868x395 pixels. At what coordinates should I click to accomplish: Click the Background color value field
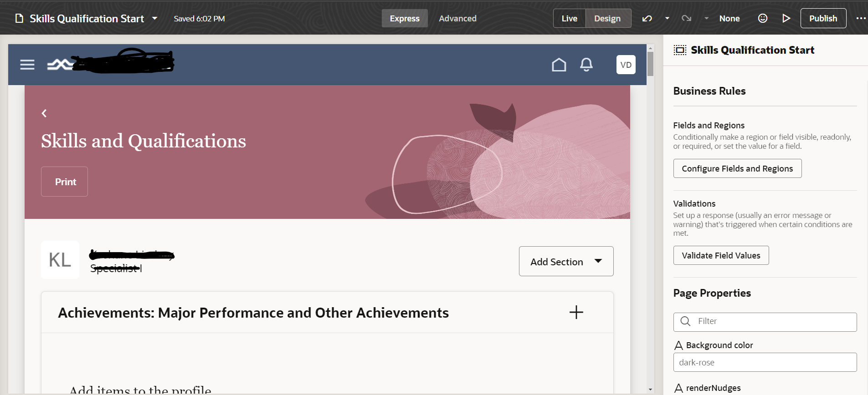pos(765,362)
